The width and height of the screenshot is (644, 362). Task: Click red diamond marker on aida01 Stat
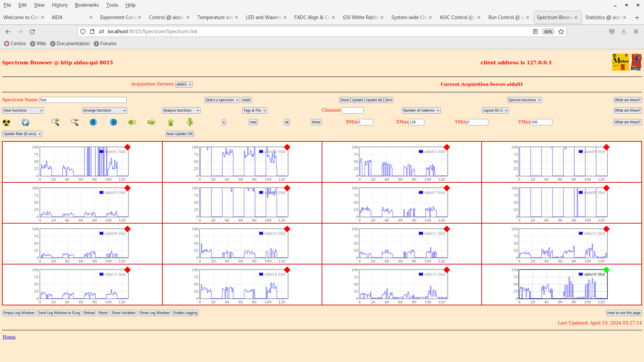[x=127, y=147]
